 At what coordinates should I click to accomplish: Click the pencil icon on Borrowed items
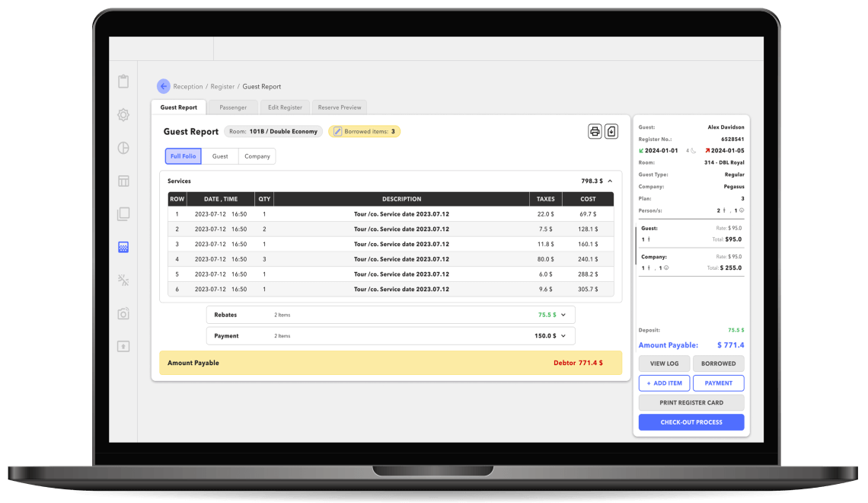(x=337, y=131)
